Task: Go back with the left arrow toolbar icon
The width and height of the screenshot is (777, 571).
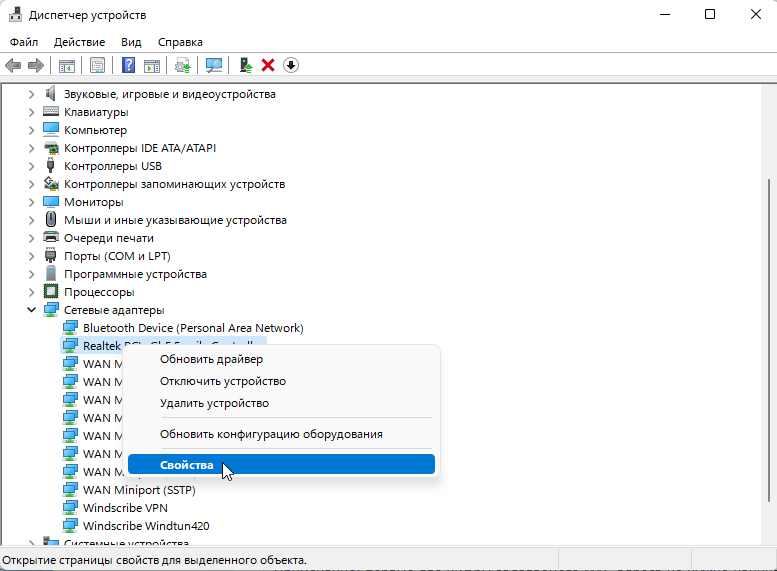Action: click(x=13, y=65)
